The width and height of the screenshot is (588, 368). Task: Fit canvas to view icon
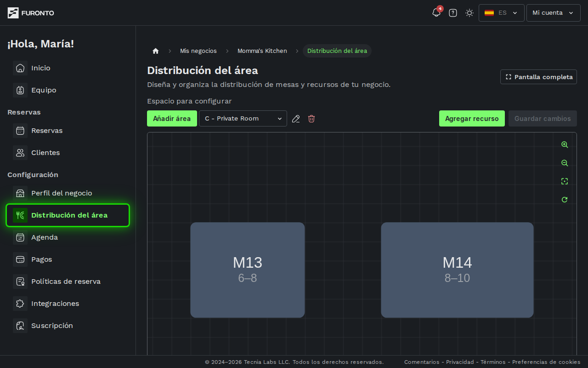point(565,181)
